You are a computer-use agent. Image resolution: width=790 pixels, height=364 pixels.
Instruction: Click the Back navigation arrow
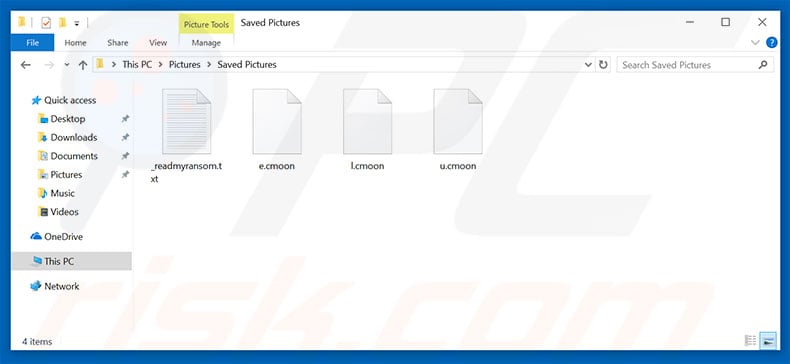(x=25, y=65)
